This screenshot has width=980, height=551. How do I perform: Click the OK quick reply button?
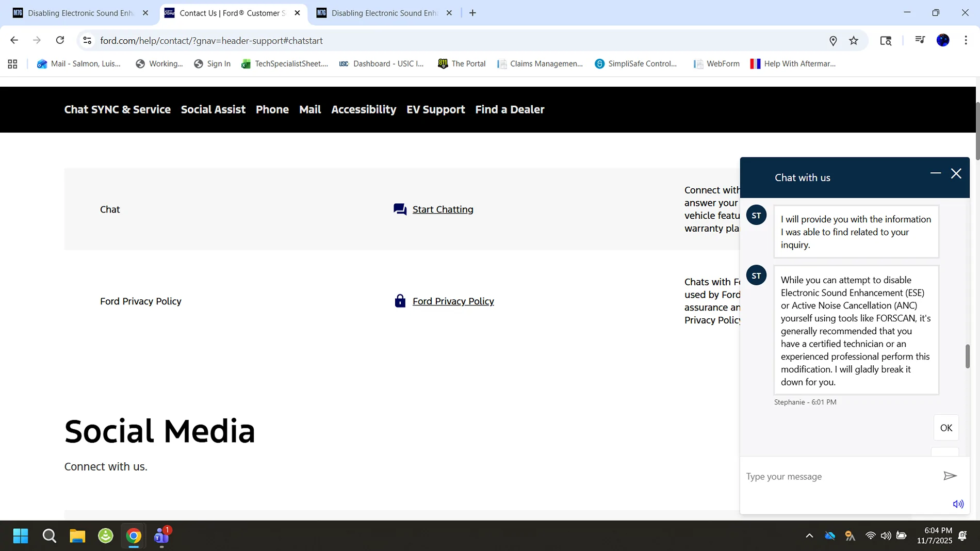pos(946,428)
